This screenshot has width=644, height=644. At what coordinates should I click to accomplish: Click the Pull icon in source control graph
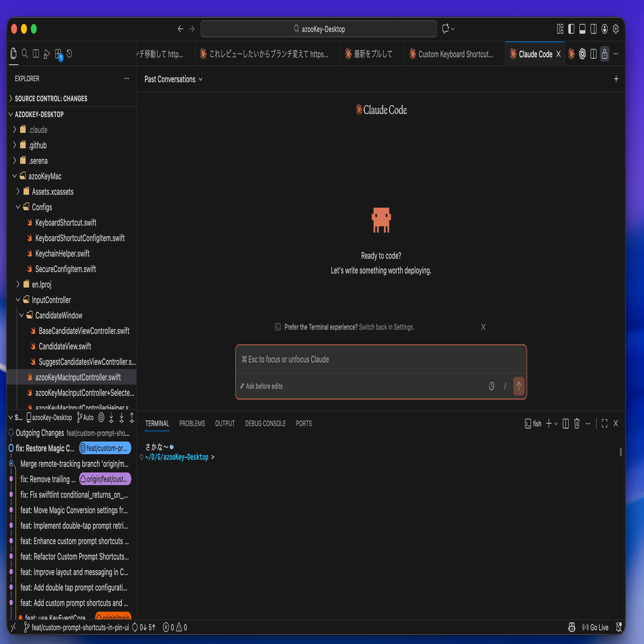click(x=122, y=418)
